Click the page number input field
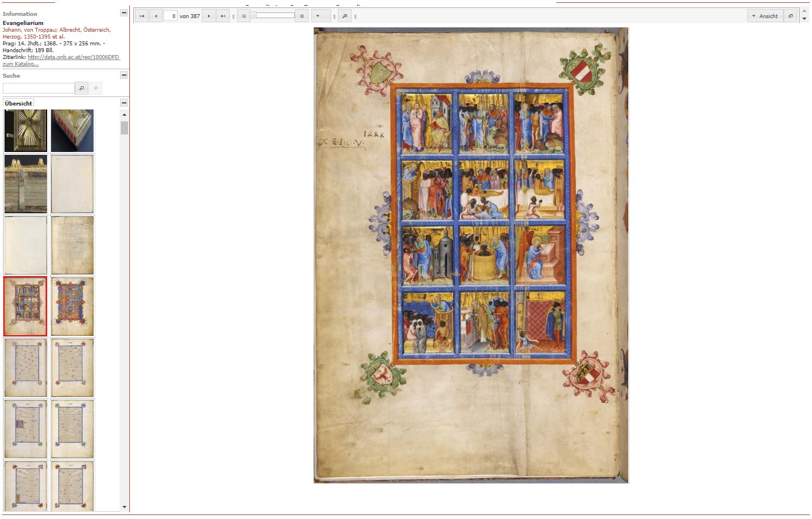Image resolution: width=812 pixels, height=519 pixels. pos(170,16)
